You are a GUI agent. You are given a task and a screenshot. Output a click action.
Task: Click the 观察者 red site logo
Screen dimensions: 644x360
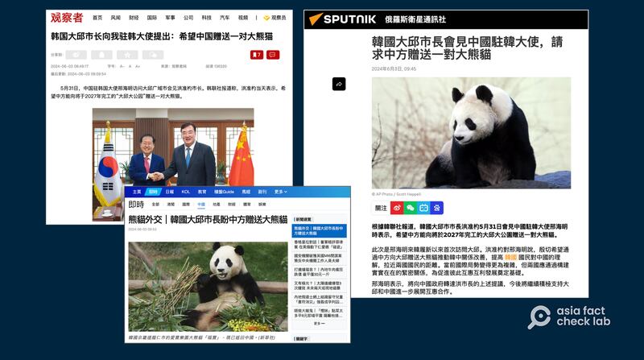[x=67, y=18]
